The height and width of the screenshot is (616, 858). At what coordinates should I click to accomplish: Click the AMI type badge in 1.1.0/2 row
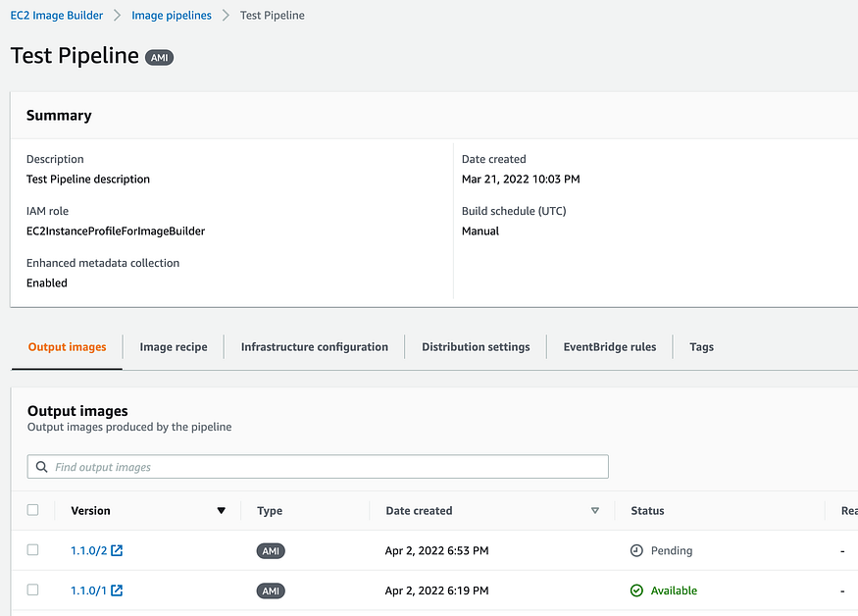click(x=271, y=551)
